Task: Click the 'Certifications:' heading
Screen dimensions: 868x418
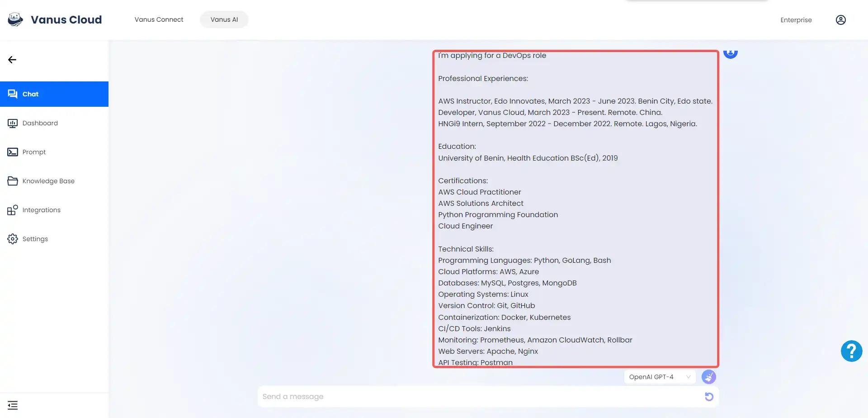Action: point(463,180)
